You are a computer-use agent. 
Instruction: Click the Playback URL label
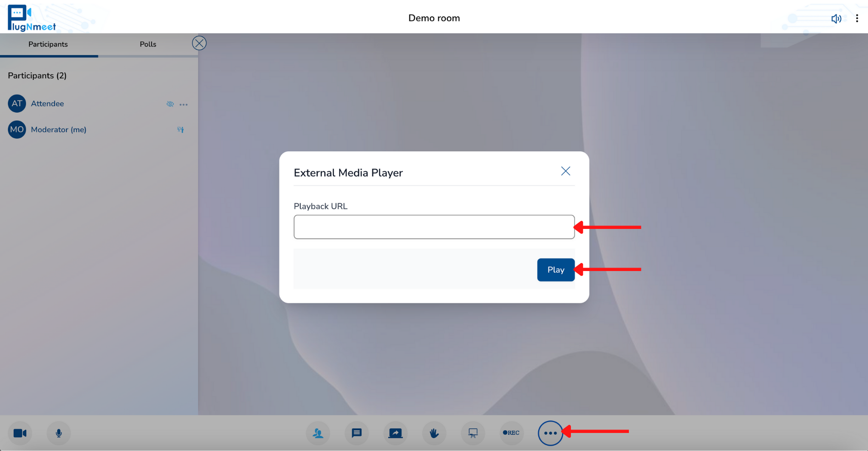(x=321, y=206)
